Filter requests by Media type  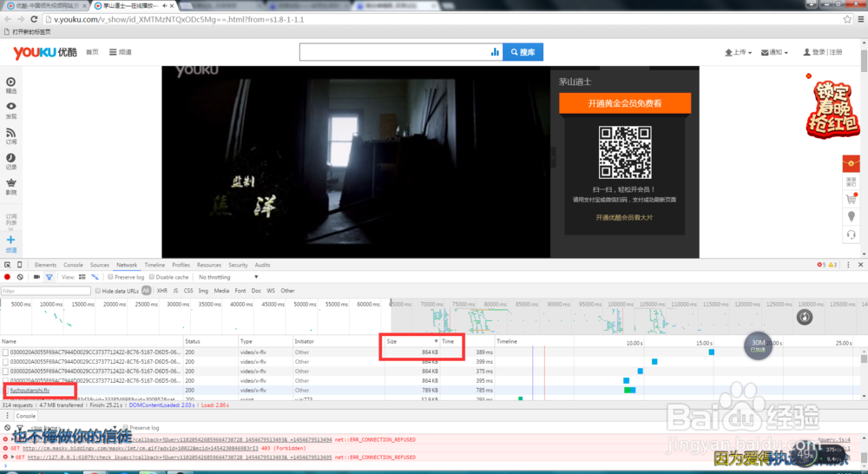[221, 291]
